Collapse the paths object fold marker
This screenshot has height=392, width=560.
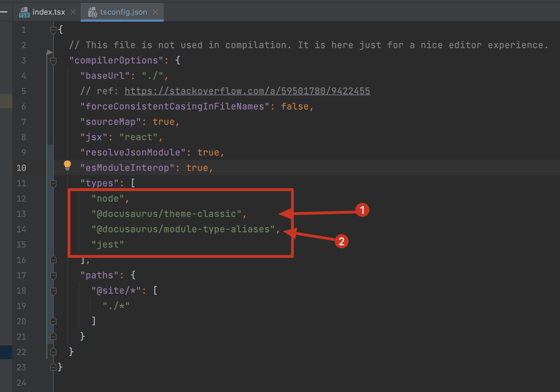pyautogui.click(x=53, y=276)
